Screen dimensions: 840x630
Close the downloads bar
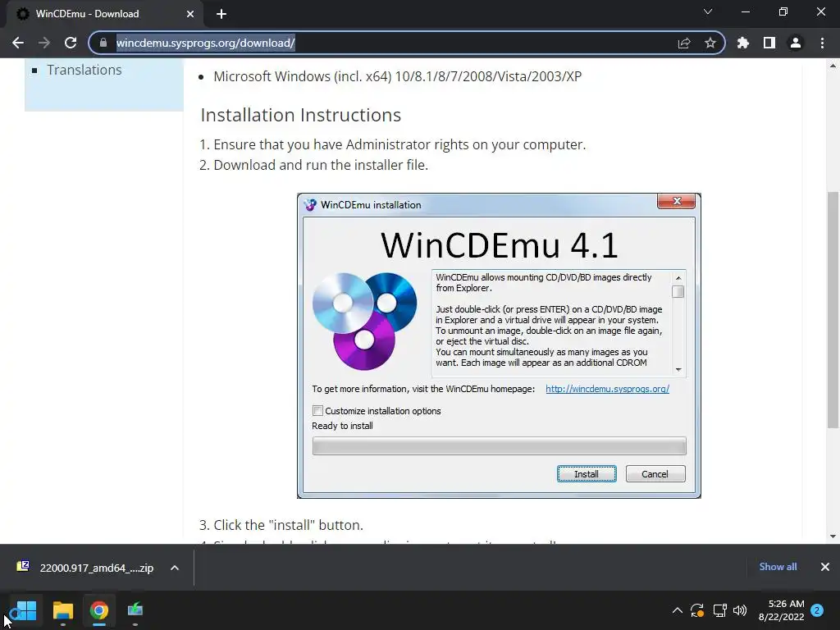pyautogui.click(x=825, y=567)
